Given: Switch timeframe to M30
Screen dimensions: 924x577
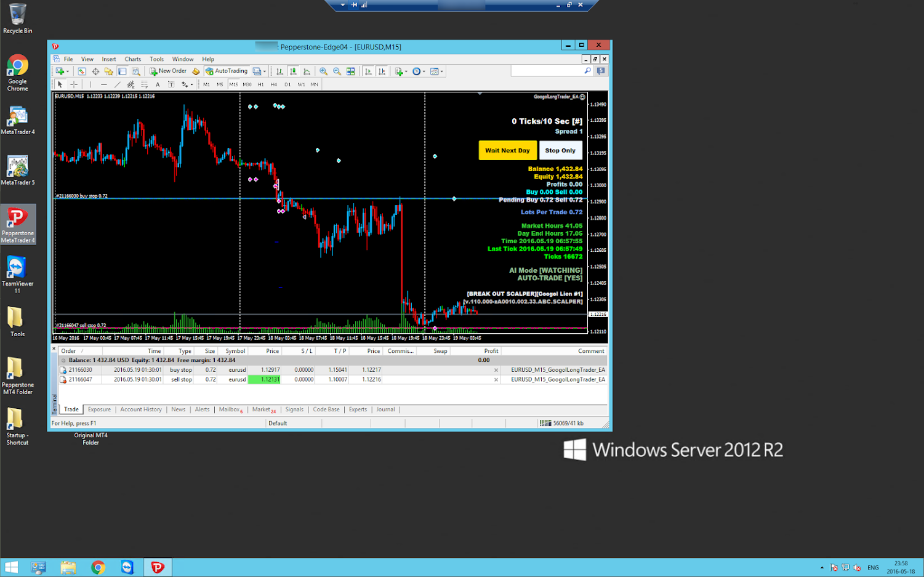Looking at the screenshot, I should click(247, 84).
